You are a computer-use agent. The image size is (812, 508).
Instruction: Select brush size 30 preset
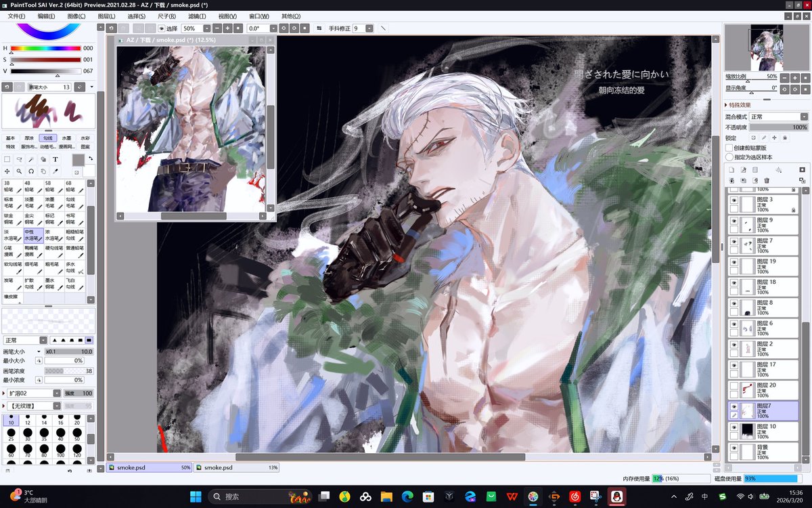[x=27, y=434]
